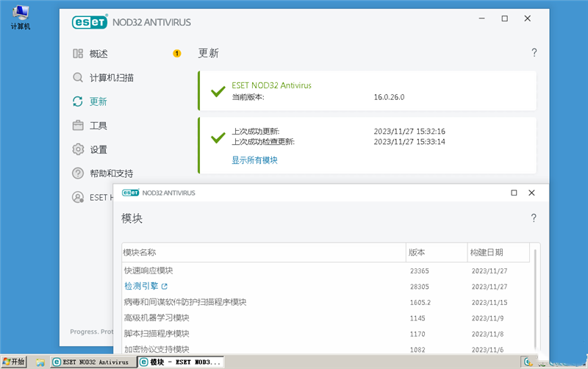Image resolution: width=588 pixels, height=369 pixels.
Task: Click version value 28305
Action: click(419, 287)
